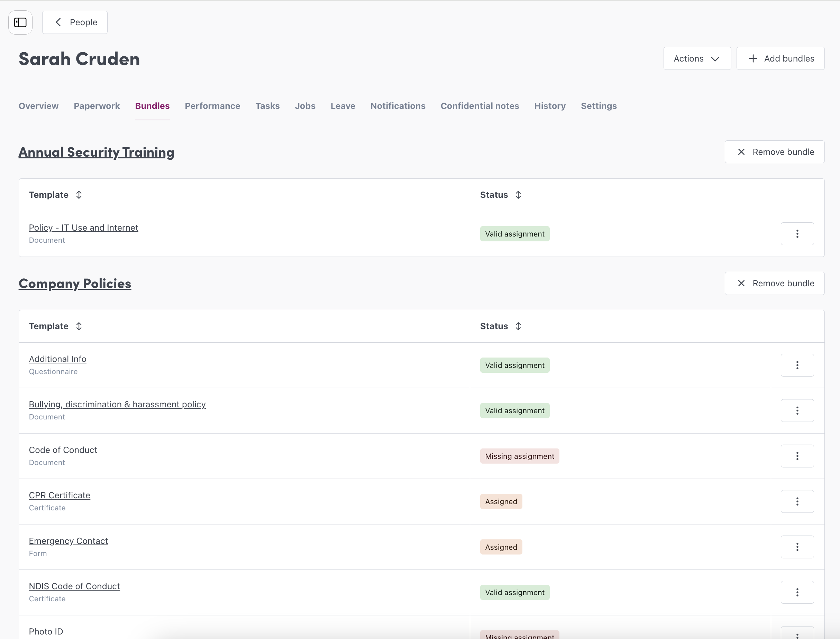Screen dimensions: 840x639
Task: Switch to the Paperwork tab
Action: [x=97, y=106]
